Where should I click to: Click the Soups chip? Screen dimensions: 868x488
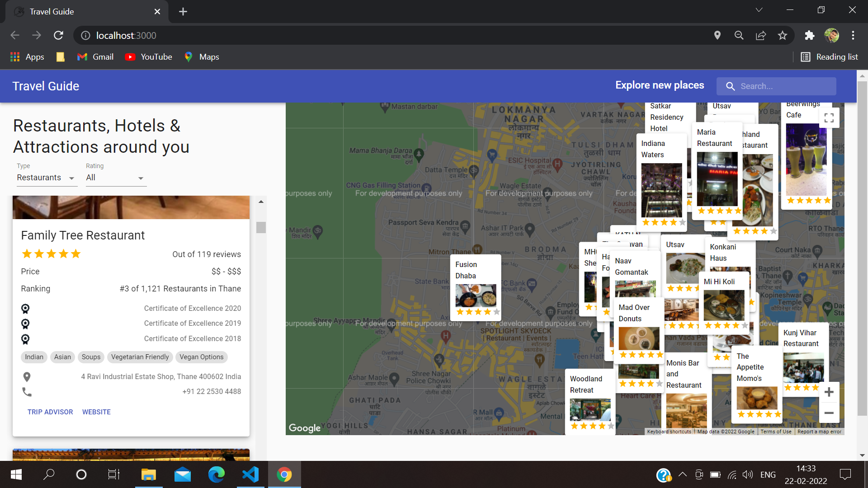[x=91, y=357]
